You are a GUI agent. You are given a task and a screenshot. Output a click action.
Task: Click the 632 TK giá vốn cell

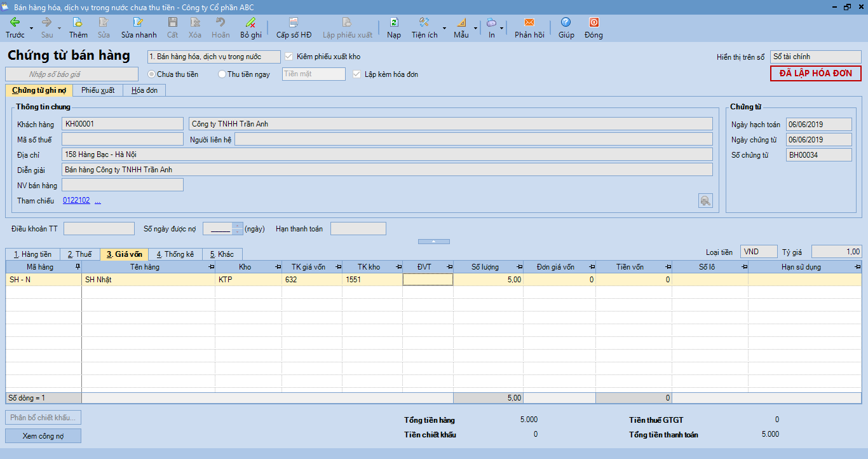pyautogui.click(x=312, y=280)
